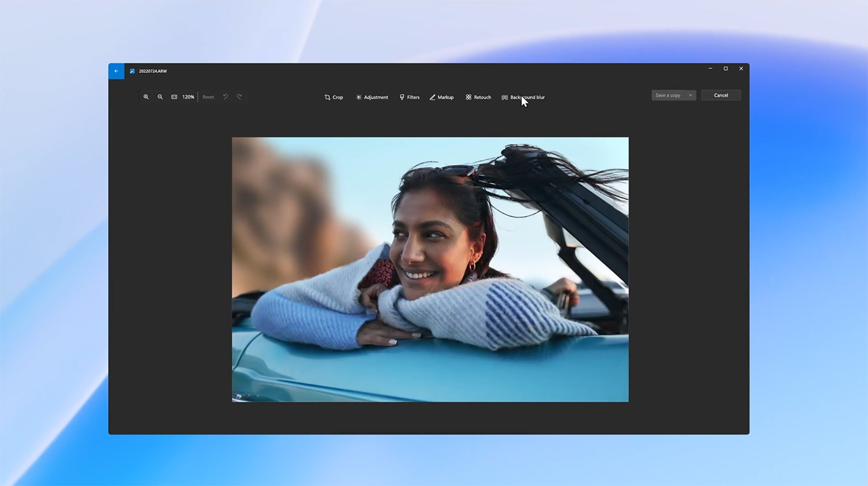Click the Reset button
This screenshot has height=486, width=868.
click(x=208, y=97)
